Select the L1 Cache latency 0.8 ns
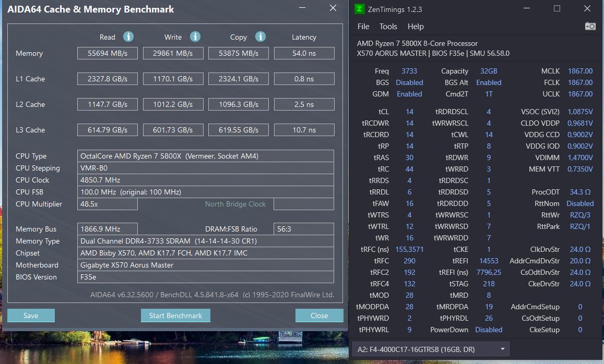The height and width of the screenshot is (364, 604). click(304, 79)
